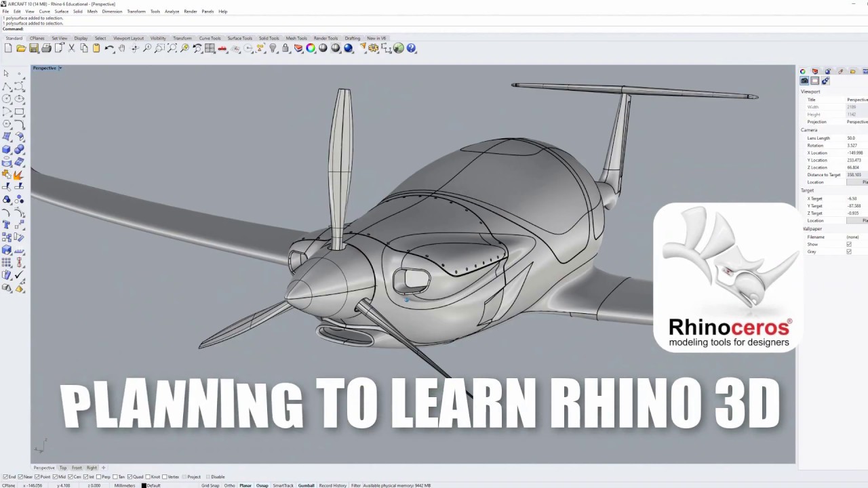868x488 pixels.
Task: Click the Undo arrow icon
Action: [109, 48]
